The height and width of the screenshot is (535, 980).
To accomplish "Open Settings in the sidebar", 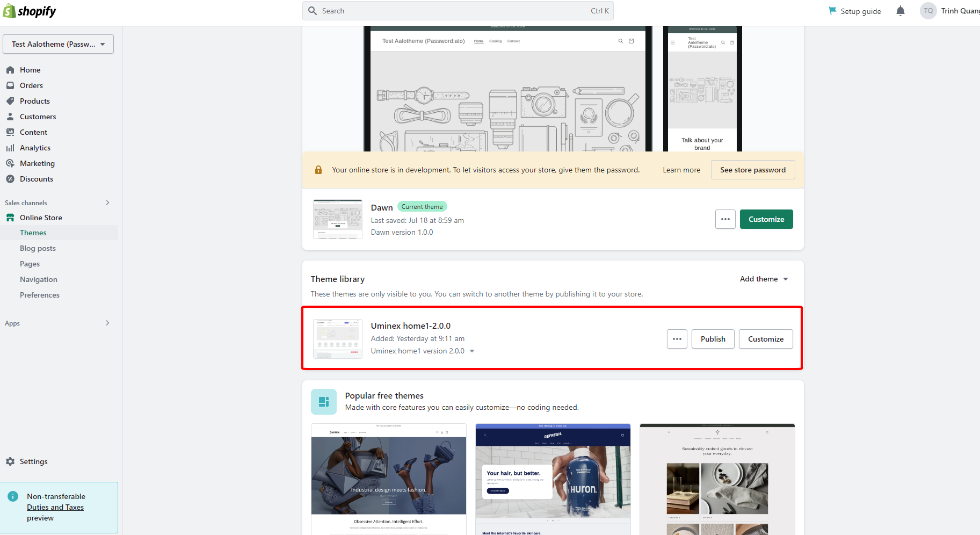I will point(33,461).
